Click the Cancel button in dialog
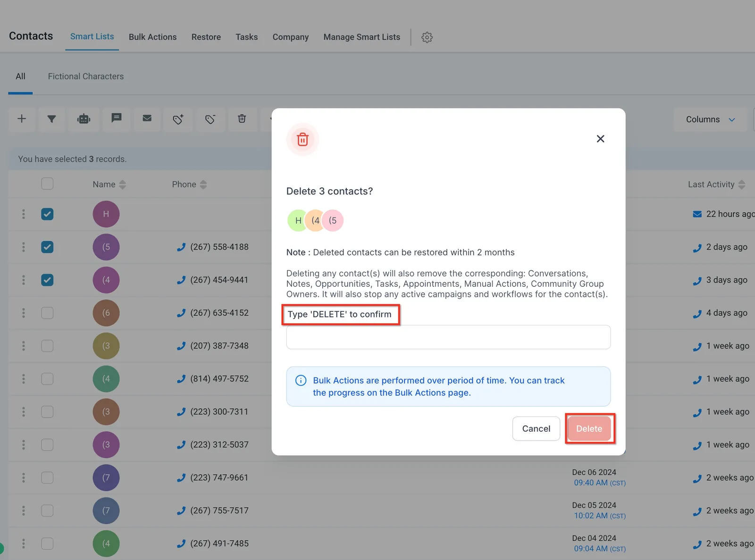This screenshot has height=560, width=755. (x=536, y=428)
